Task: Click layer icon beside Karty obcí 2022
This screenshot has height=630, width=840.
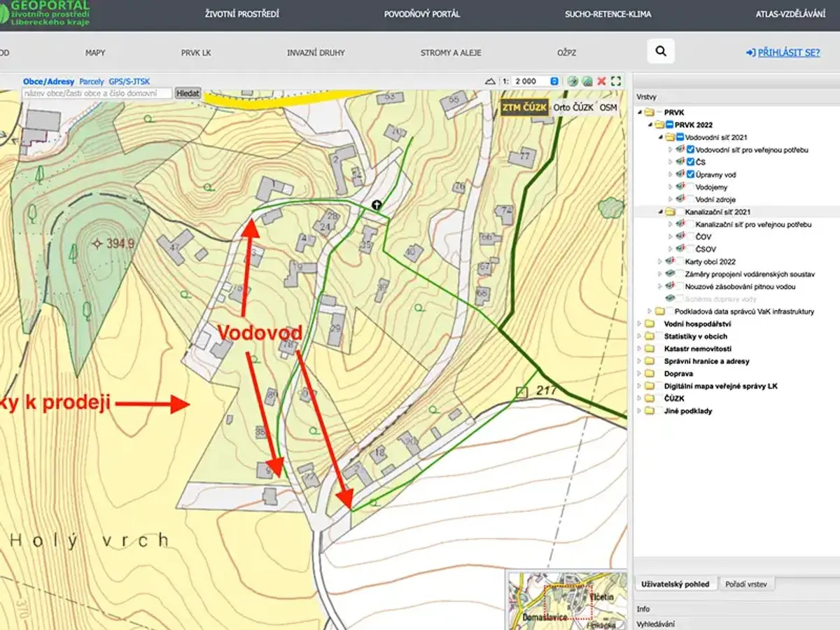Action: click(669, 261)
